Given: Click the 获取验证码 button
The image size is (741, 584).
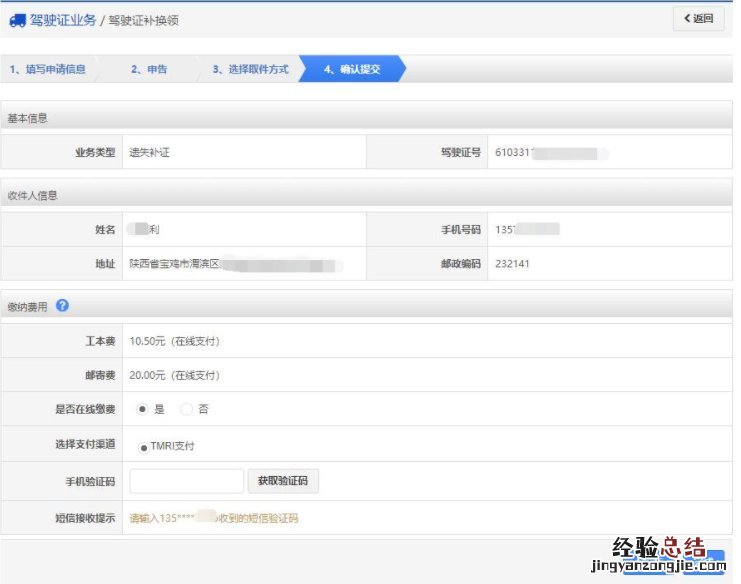Looking at the screenshot, I should coord(283,481).
